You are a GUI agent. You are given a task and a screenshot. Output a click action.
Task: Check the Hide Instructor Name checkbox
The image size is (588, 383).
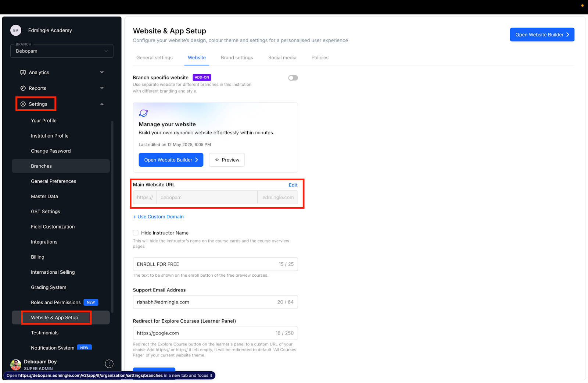tap(136, 233)
